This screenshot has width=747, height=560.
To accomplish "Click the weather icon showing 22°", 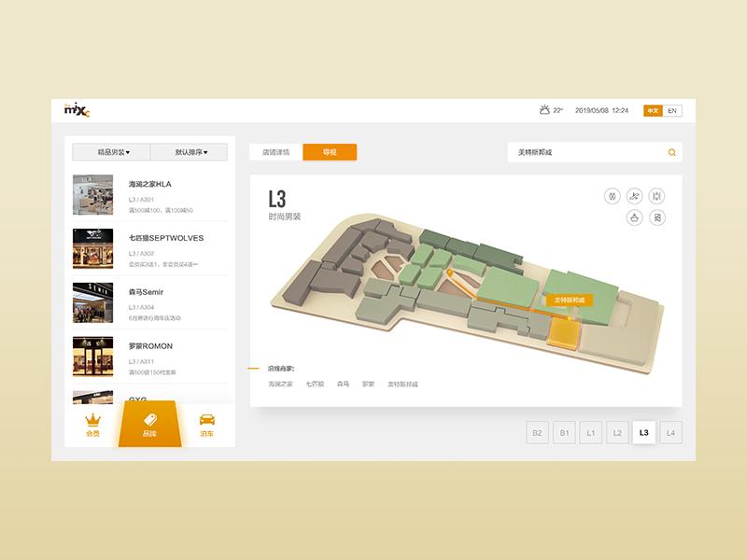I will (x=544, y=109).
